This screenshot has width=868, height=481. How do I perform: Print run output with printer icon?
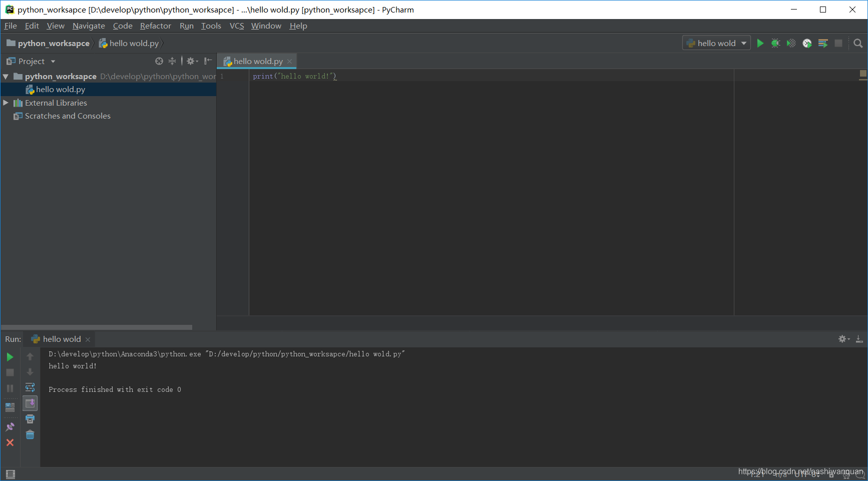pyautogui.click(x=30, y=419)
